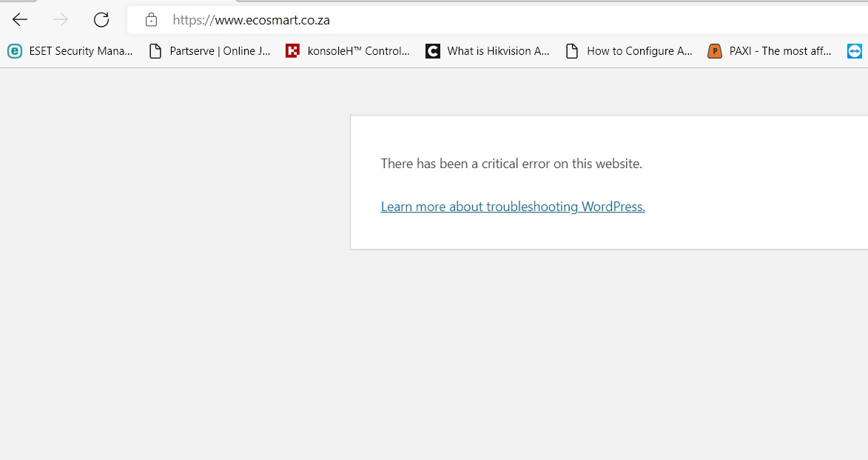The width and height of the screenshot is (868, 460).
Task: Open the Partserve | Online J... bookmark
Action: [210, 51]
